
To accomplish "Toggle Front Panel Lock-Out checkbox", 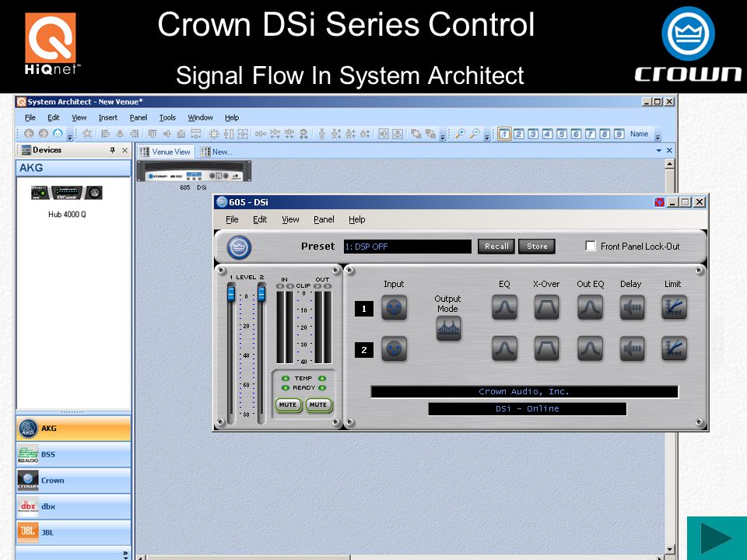I will pos(591,247).
